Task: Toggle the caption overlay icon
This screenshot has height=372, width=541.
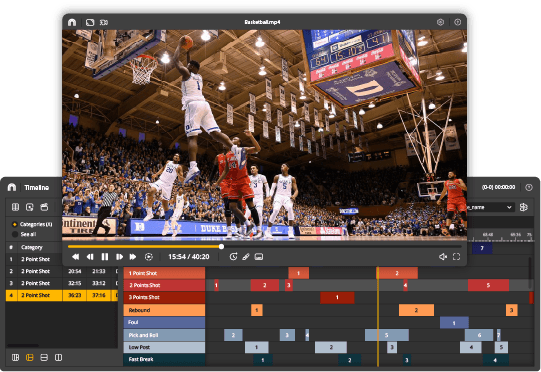Action: click(x=259, y=257)
